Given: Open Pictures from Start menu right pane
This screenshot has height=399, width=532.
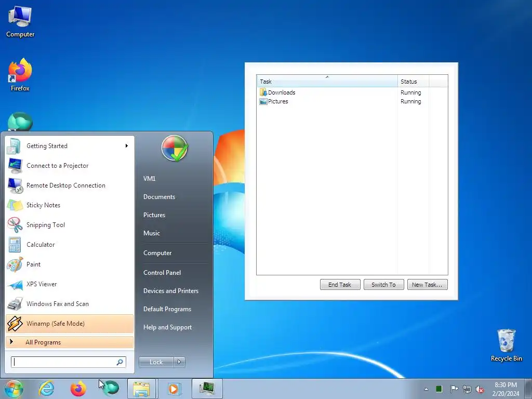Looking at the screenshot, I should [x=154, y=215].
